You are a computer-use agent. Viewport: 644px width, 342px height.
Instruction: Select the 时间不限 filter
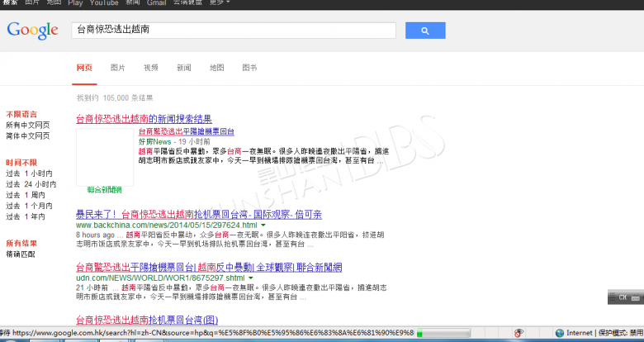pyautogui.click(x=21, y=163)
